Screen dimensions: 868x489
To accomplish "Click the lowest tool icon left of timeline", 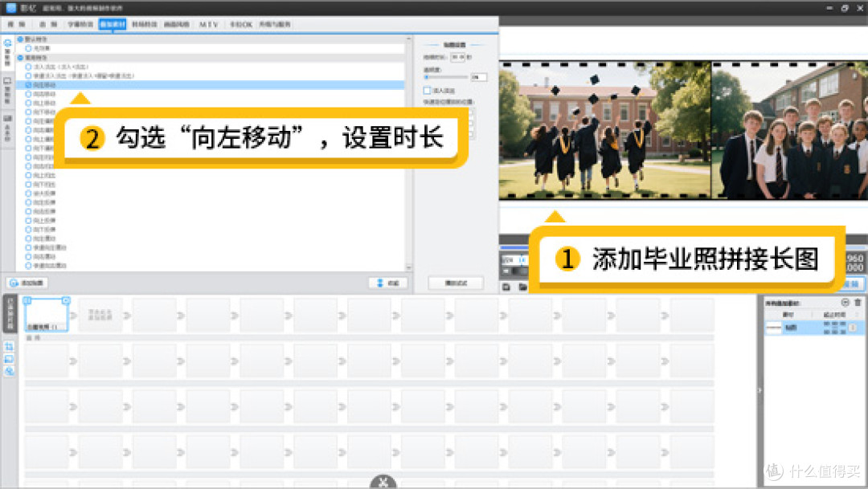I will coord(10,371).
